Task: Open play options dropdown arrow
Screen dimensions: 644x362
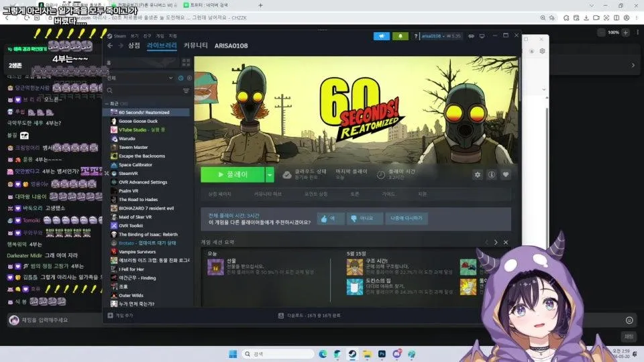Action: 270,175
